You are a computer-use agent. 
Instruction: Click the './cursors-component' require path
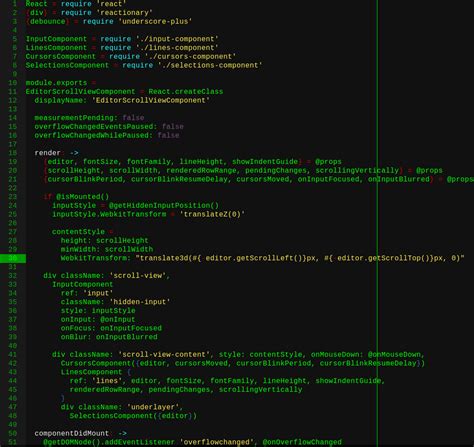pos(190,56)
